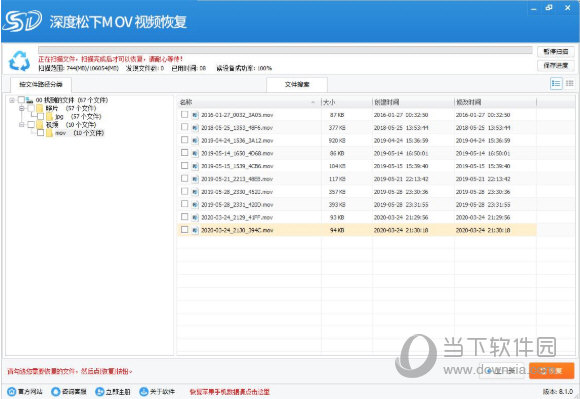The height and width of the screenshot is (399, 580).
Task: Click file icon of 2018-05-25_1353 mov
Action: pos(195,128)
